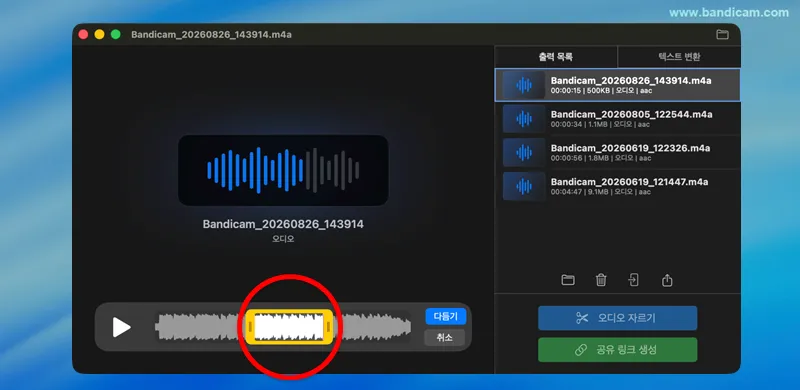
Task: Click thumbnail of Bandicam_20260619_122326.m4a
Action: pyautogui.click(x=523, y=153)
